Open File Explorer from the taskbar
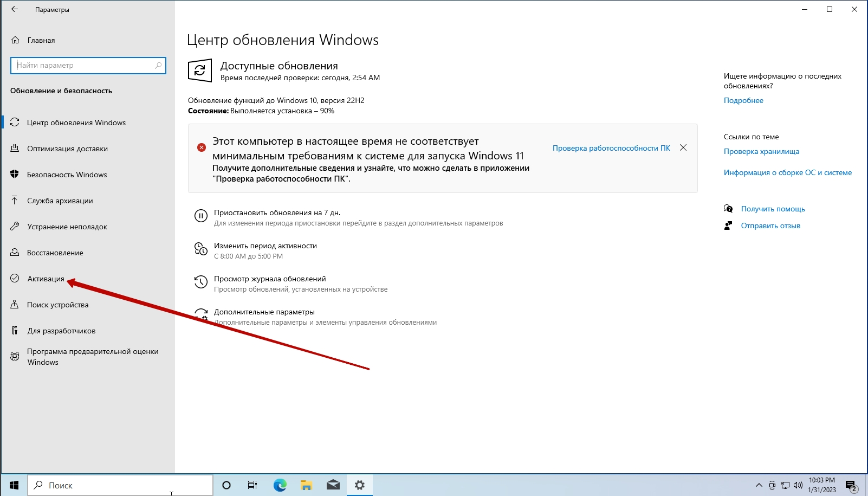The height and width of the screenshot is (496, 868). tap(306, 485)
